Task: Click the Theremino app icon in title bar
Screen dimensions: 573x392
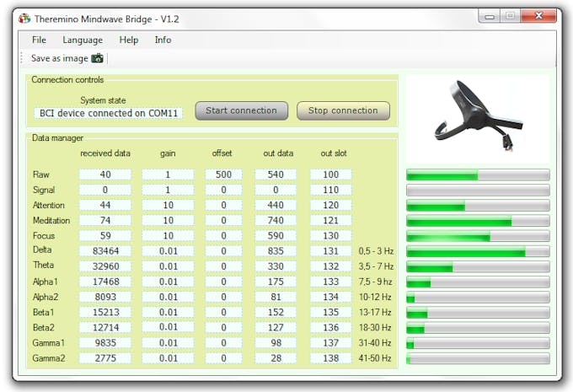Action: tap(24, 19)
